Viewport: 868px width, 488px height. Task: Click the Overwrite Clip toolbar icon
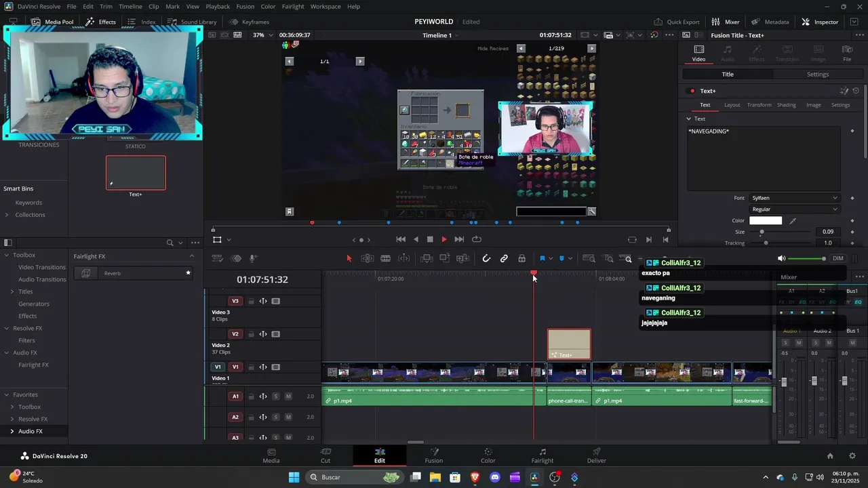(x=445, y=258)
